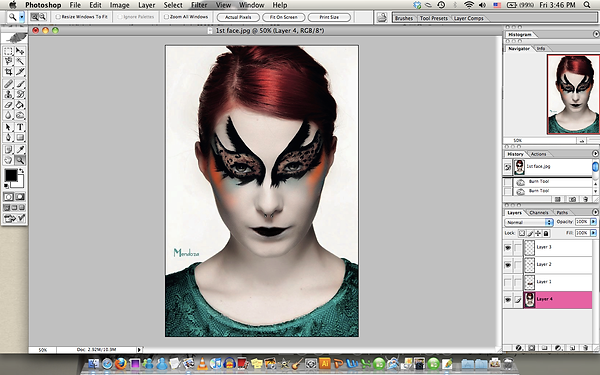Select the Slice tool
Screen dimensions: 600x375
[x=20, y=72]
